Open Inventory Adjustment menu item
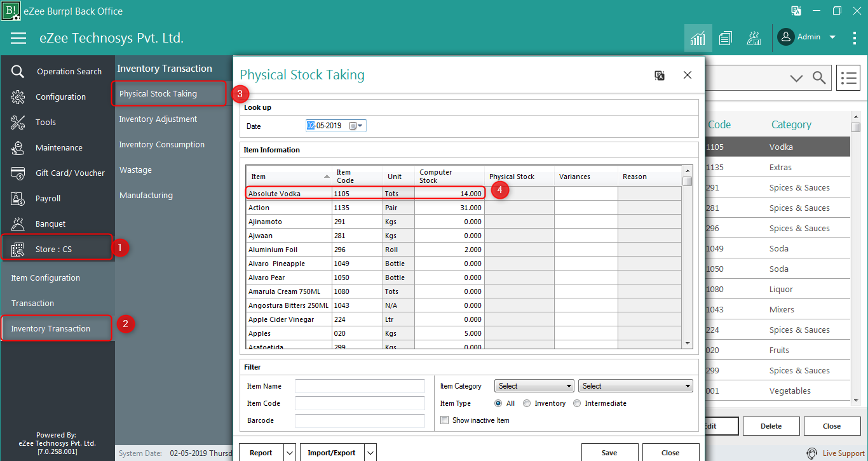 pyautogui.click(x=158, y=119)
